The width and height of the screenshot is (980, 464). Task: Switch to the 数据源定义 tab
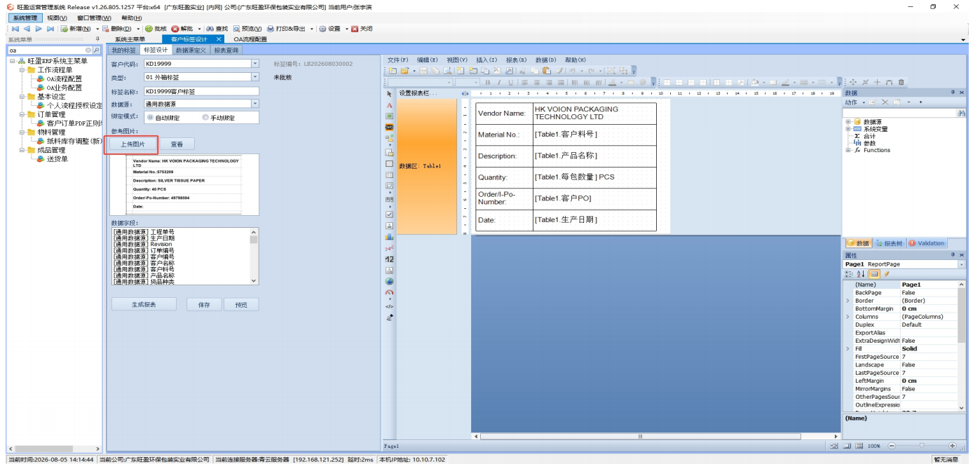(x=191, y=50)
